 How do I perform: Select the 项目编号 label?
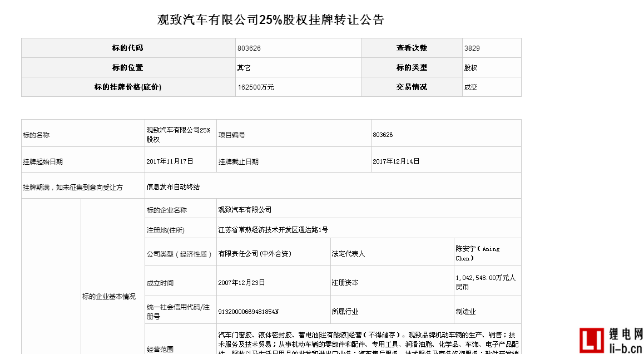(x=232, y=135)
